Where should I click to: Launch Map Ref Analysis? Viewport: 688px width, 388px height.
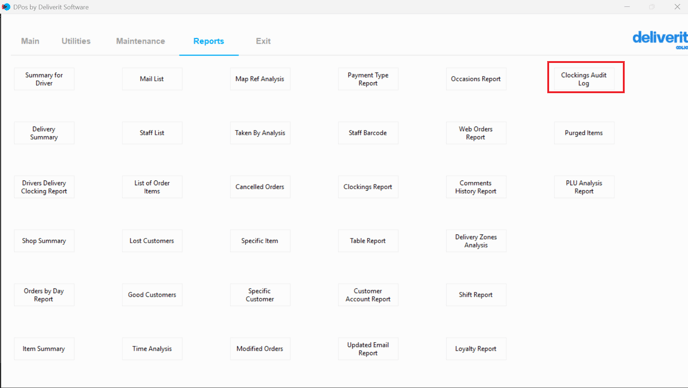pos(260,79)
